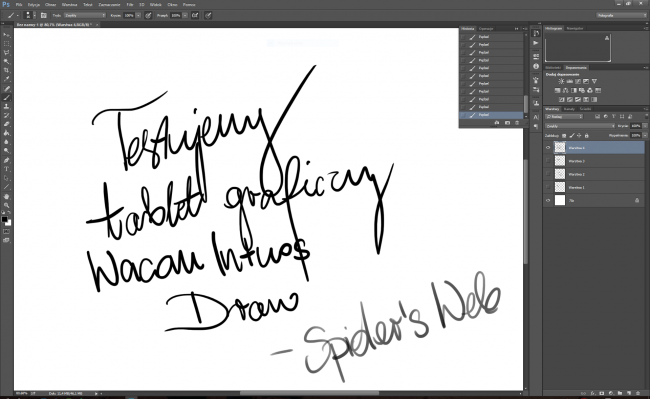Show the Warstwa 2 layer
Image resolution: width=650 pixels, height=399 pixels.
[x=548, y=174]
